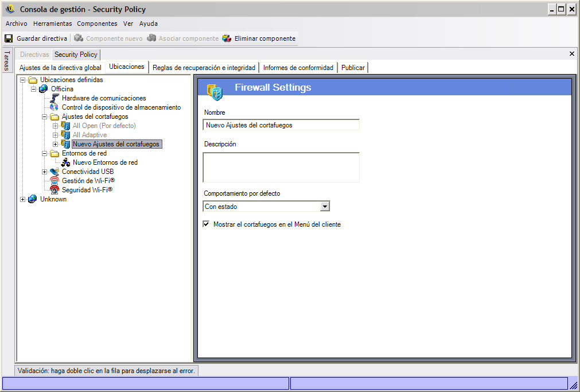
Task: Select Nuevo Entornos de red tree item
Action: pos(105,162)
